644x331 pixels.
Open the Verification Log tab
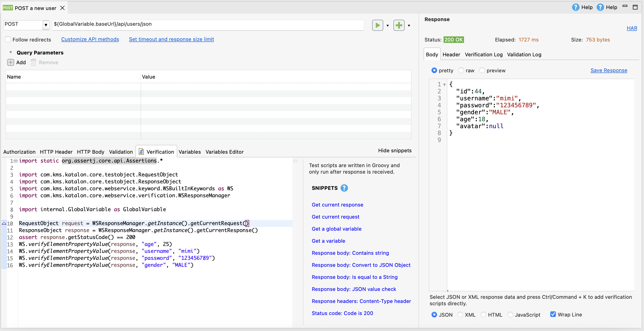tap(483, 54)
